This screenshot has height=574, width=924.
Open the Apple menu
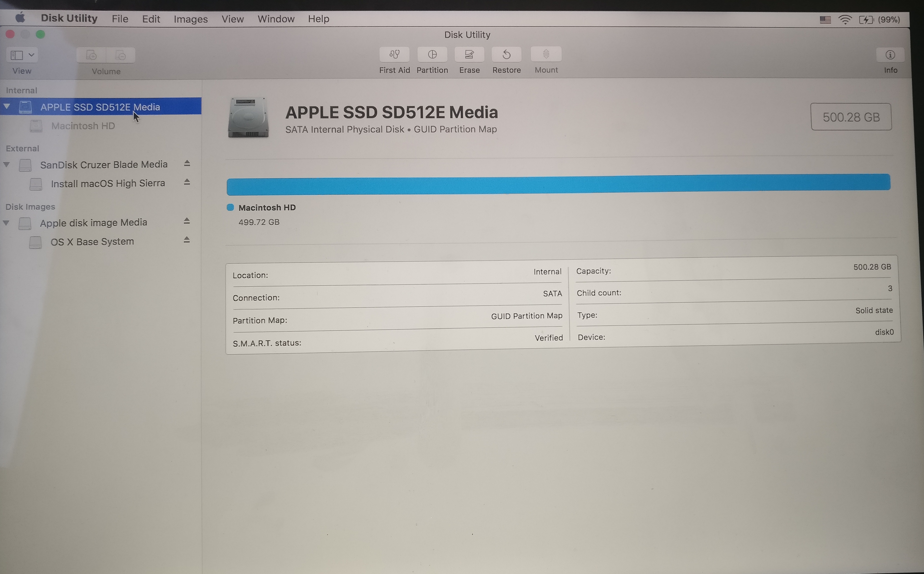(x=20, y=18)
